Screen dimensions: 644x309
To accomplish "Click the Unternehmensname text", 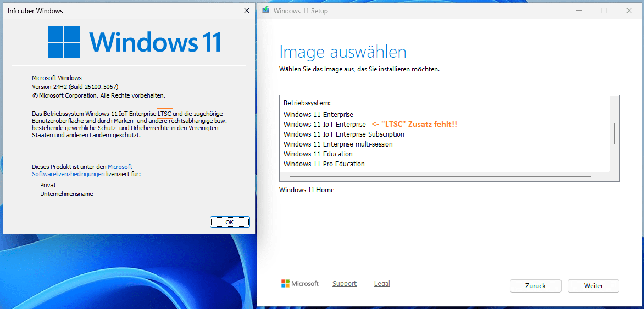I will coord(66,194).
